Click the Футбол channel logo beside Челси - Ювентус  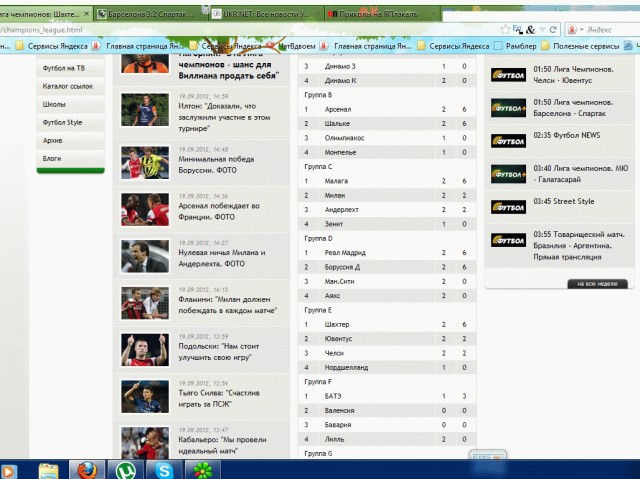click(508, 75)
